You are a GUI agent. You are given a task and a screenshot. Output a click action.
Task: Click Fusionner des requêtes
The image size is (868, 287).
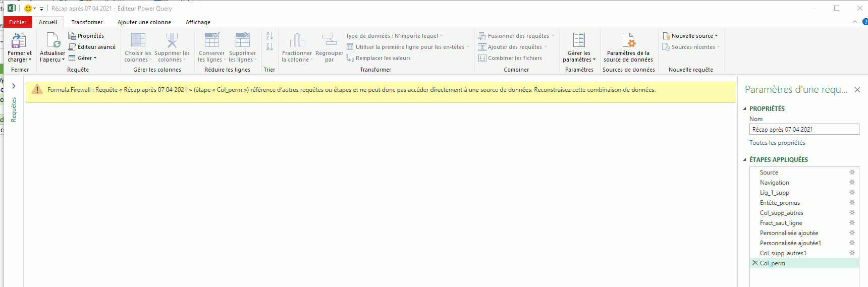click(x=516, y=36)
